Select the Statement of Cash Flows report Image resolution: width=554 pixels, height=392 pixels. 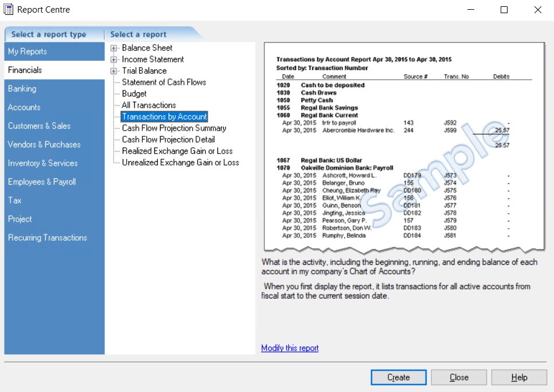164,83
